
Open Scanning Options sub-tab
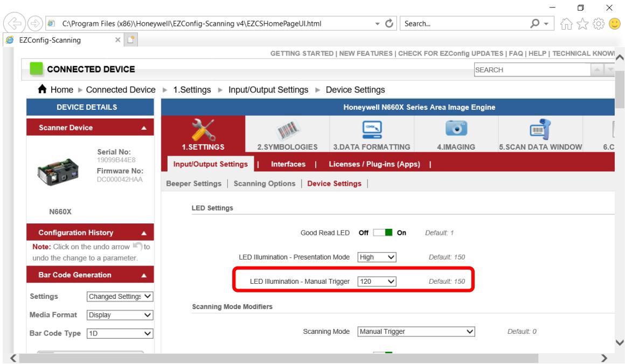click(265, 183)
